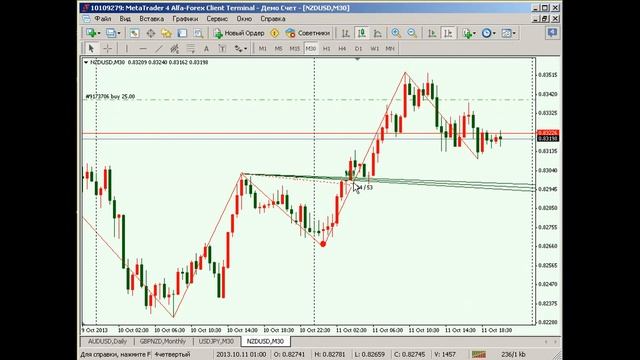Viewport: 640px width, 360px height.
Task: Open the Profiles dropdown in toolbar
Action: (113, 33)
